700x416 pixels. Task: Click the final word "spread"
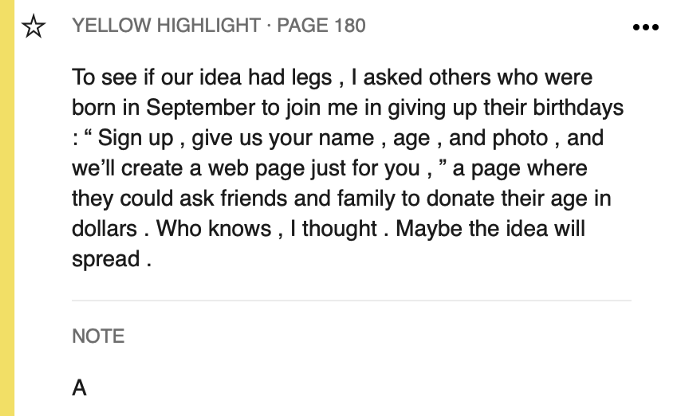tap(106, 260)
